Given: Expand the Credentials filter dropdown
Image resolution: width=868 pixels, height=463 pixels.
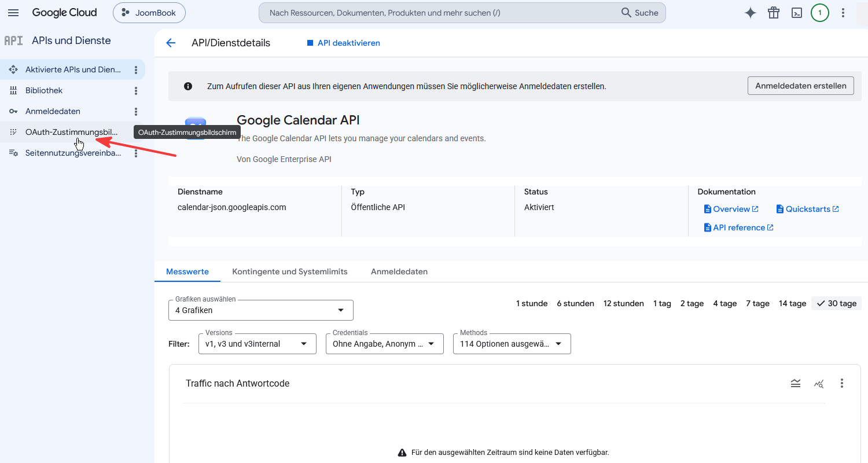Looking at the screenshot, I should pos(385,344).
